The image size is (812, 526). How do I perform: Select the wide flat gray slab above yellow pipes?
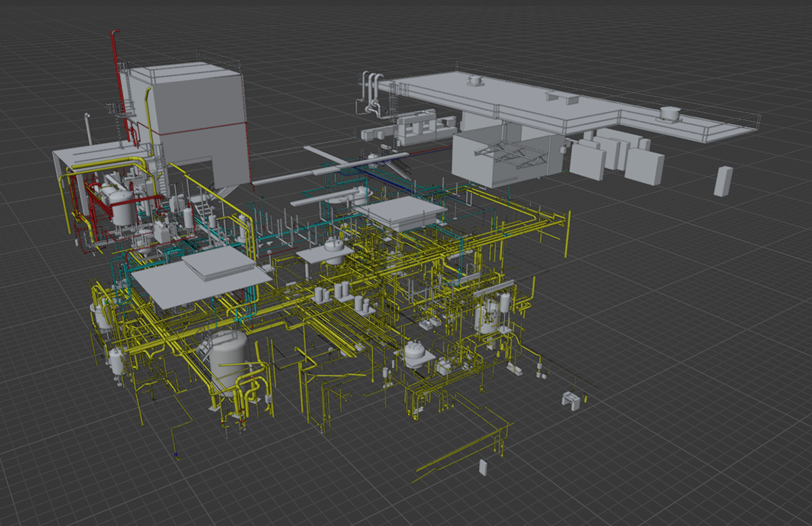point(202,279)
